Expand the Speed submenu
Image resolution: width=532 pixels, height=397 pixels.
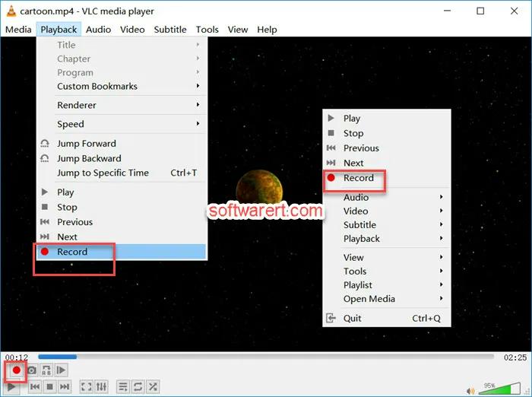pyautogui.click(x=122, y=124)
